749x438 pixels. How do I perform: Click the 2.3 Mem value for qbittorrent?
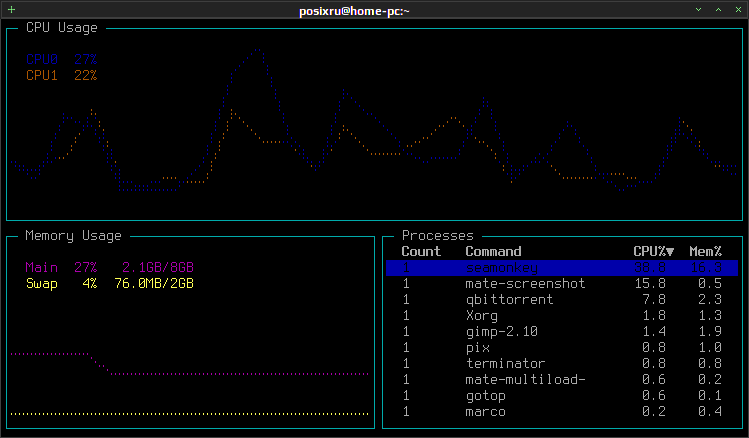(710, 299)
